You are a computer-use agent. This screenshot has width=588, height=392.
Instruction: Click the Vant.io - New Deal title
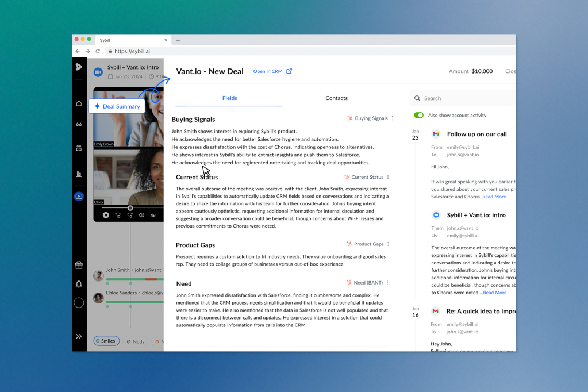coord(210,71)
